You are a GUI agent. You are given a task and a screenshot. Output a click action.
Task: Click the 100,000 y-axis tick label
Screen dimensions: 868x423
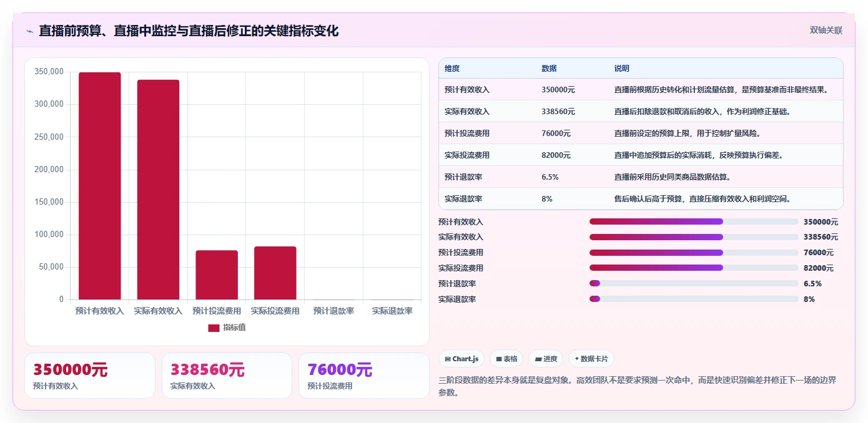click(x=49, y=235)
